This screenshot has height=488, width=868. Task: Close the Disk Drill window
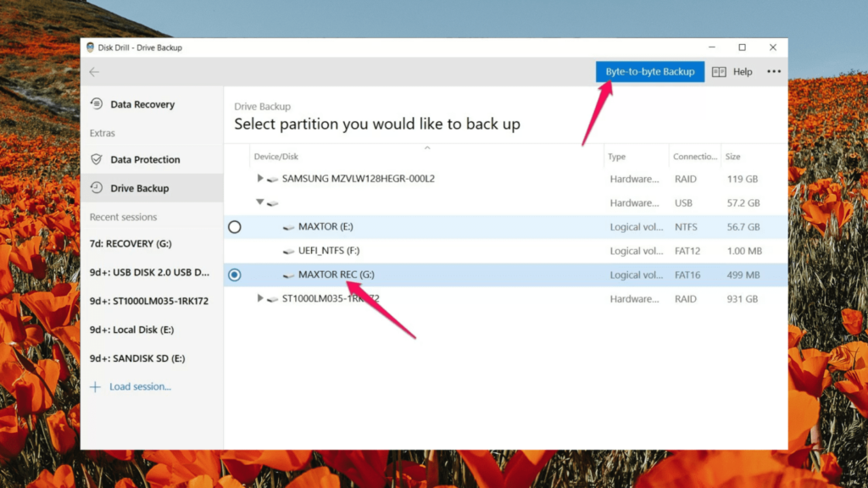773,47
